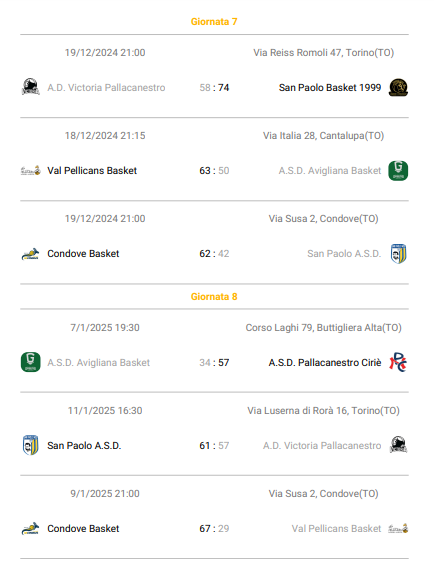This screenshot has width=434, height=561.
Task: Open the 34 : 57 match score
Action: pos(214,362)
